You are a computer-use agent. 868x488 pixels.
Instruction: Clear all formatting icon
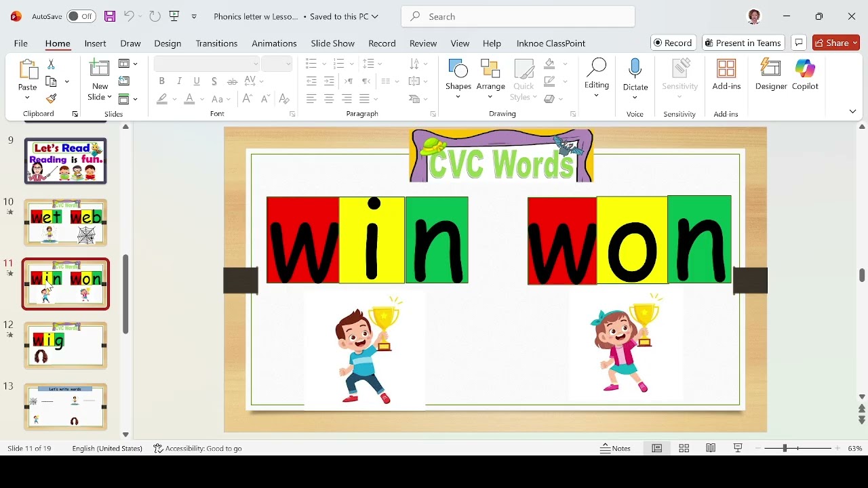point(284,99)
